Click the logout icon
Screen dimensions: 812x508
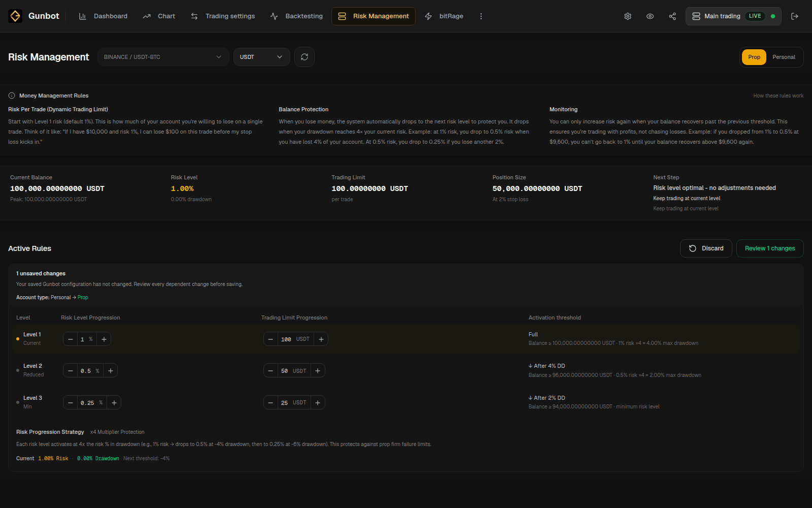click(795, 16)
